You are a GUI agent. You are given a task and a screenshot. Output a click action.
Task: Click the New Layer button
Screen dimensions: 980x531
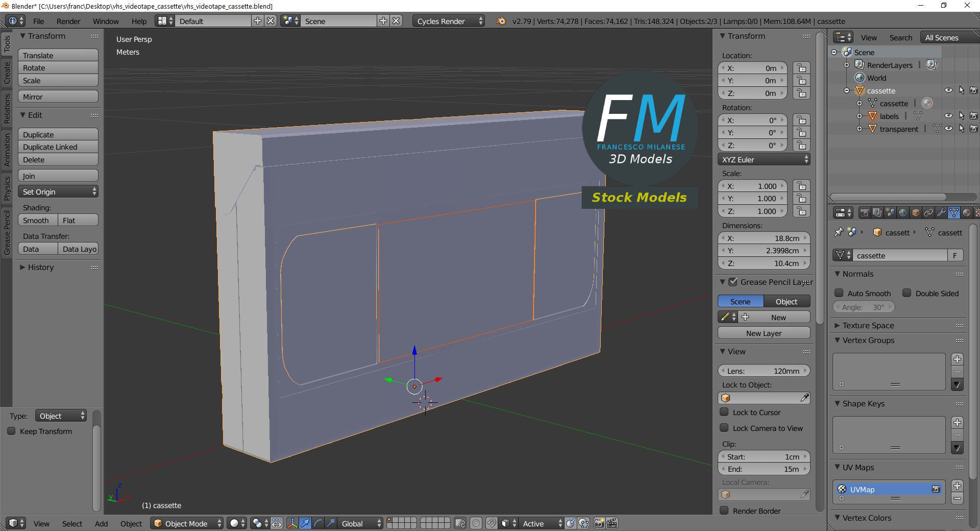(x=764, y=333)
